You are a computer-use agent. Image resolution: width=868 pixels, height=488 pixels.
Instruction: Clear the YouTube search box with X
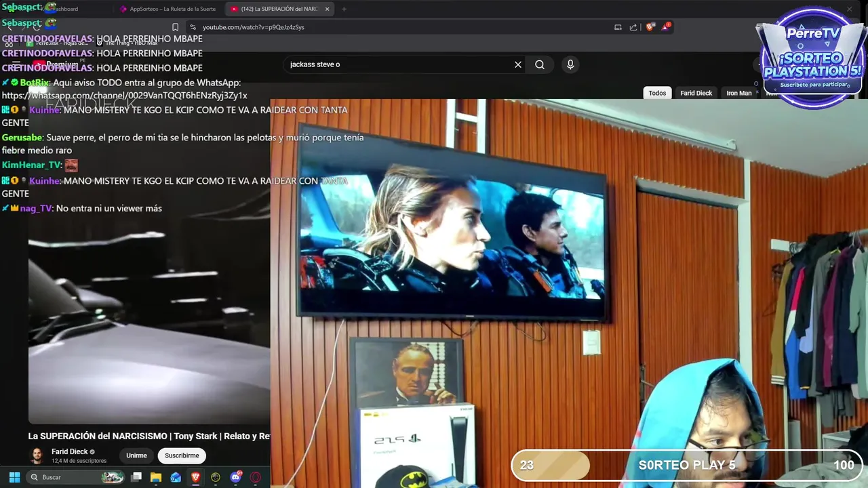518,64
